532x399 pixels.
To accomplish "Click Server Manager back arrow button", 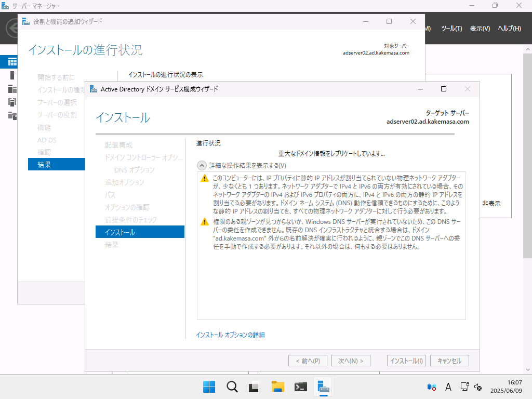I will (x=12, y=28).
